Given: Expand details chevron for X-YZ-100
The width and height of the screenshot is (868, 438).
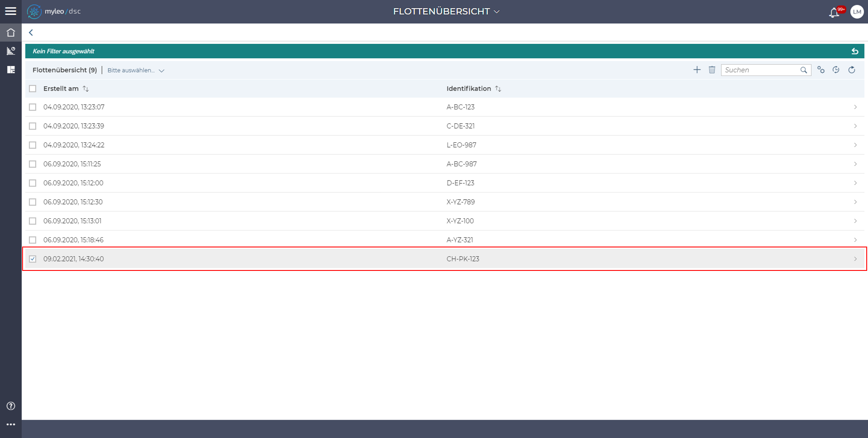Looking at the screenshot, I should 855,221.
